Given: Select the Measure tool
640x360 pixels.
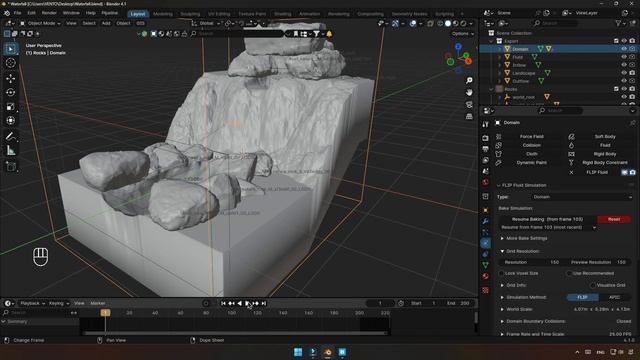Looking at the screenshot, I should click(11, 151).
